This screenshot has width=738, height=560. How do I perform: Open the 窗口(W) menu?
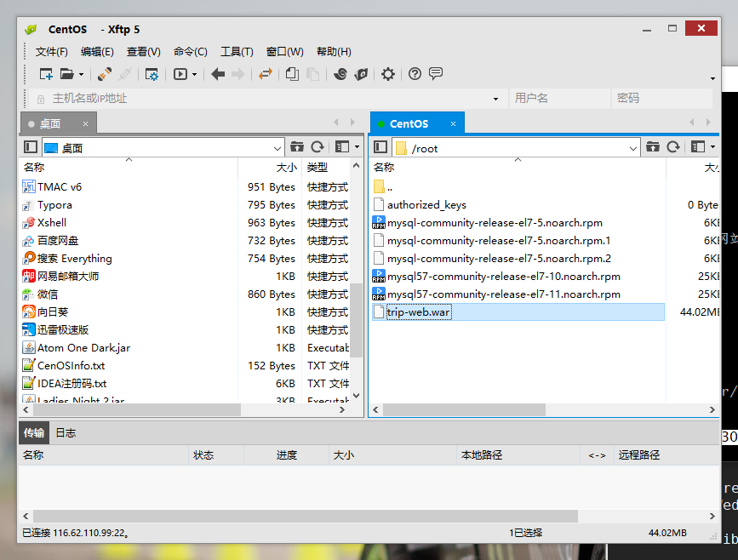pos(285,52)
